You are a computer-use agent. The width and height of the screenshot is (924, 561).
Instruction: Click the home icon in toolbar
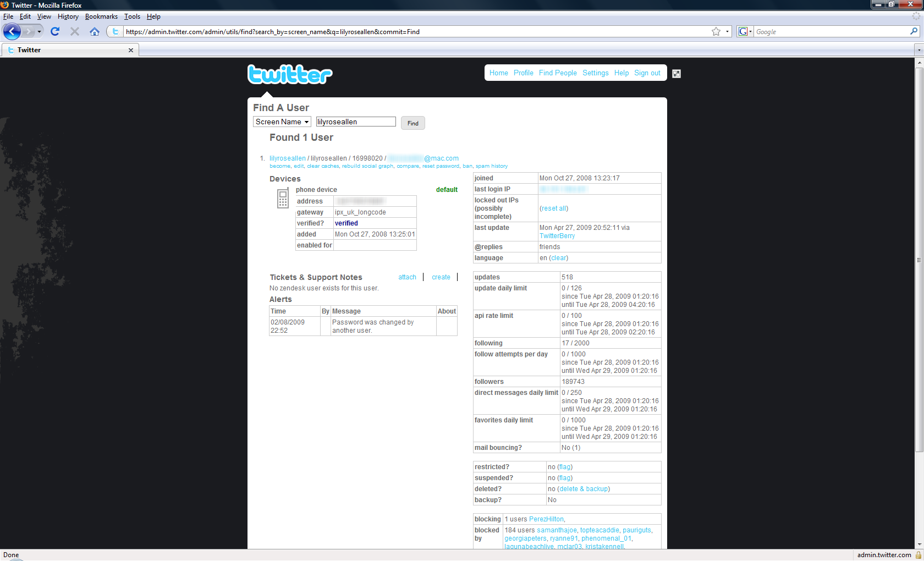click(95, 32)
